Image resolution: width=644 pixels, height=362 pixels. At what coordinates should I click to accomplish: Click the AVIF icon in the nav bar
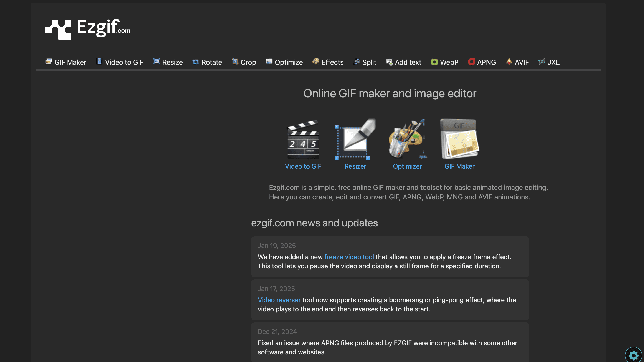(x=509, y=61)
